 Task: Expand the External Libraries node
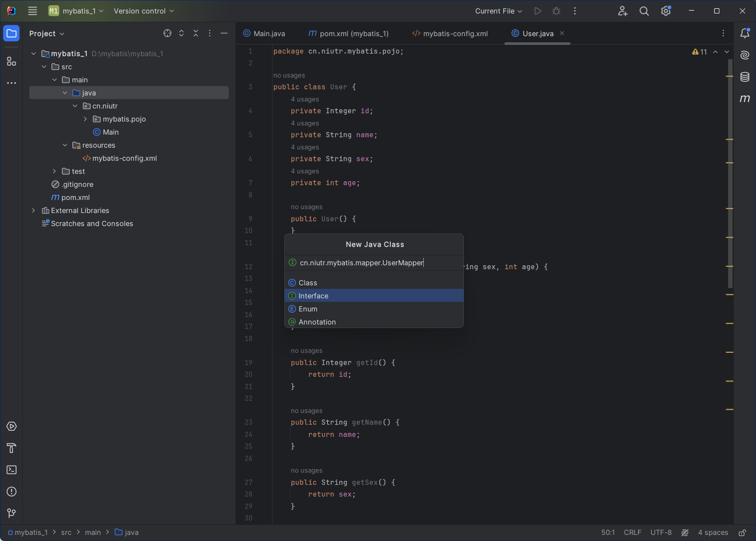point(34,210)
